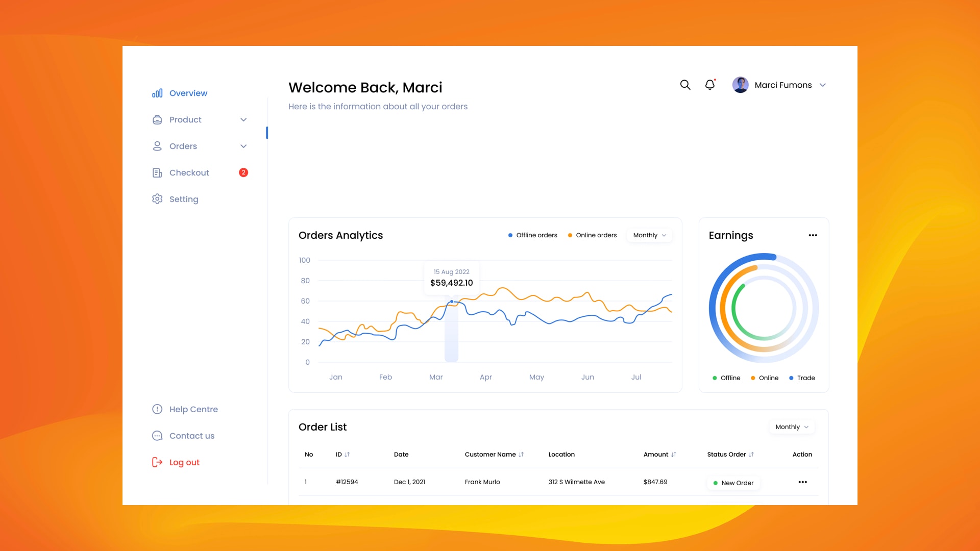Sort by Status Order column
This screenshot has height=551, width=980.
tap(751, 455)
